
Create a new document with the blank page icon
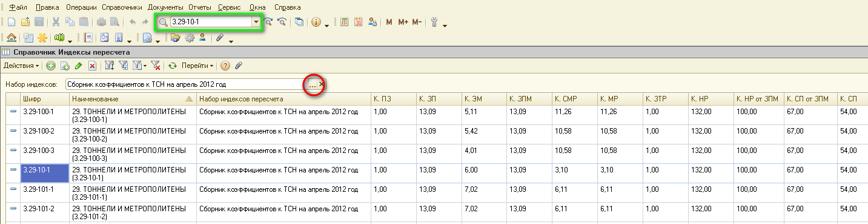12,22
